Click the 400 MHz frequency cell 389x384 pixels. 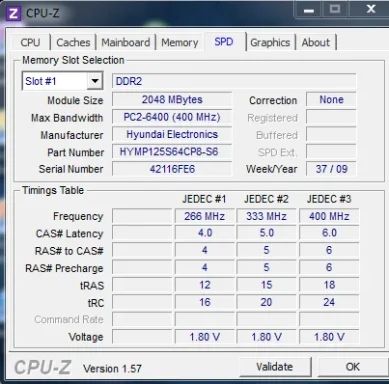pyautogui.click(x=329, y=216)
